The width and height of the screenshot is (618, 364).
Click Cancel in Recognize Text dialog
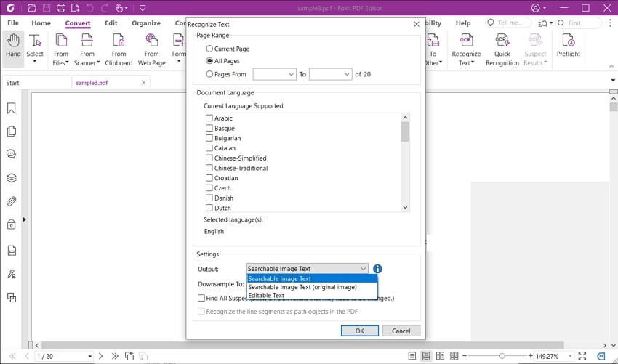[x=401, y=331]
